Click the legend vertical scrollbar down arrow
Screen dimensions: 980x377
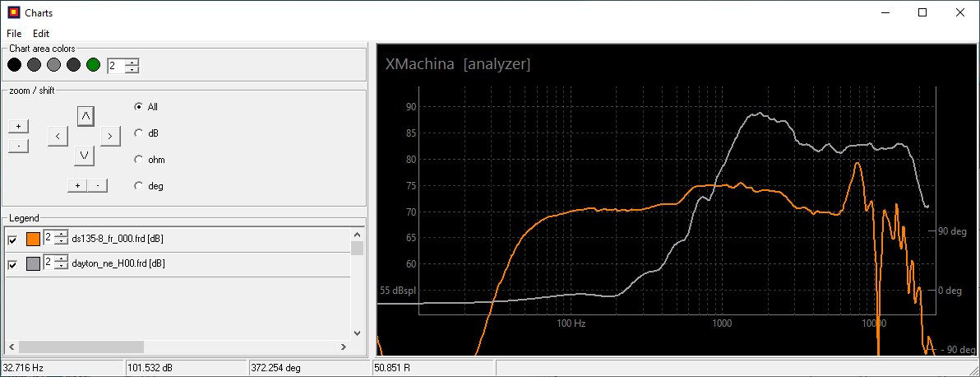coord(358,333)
